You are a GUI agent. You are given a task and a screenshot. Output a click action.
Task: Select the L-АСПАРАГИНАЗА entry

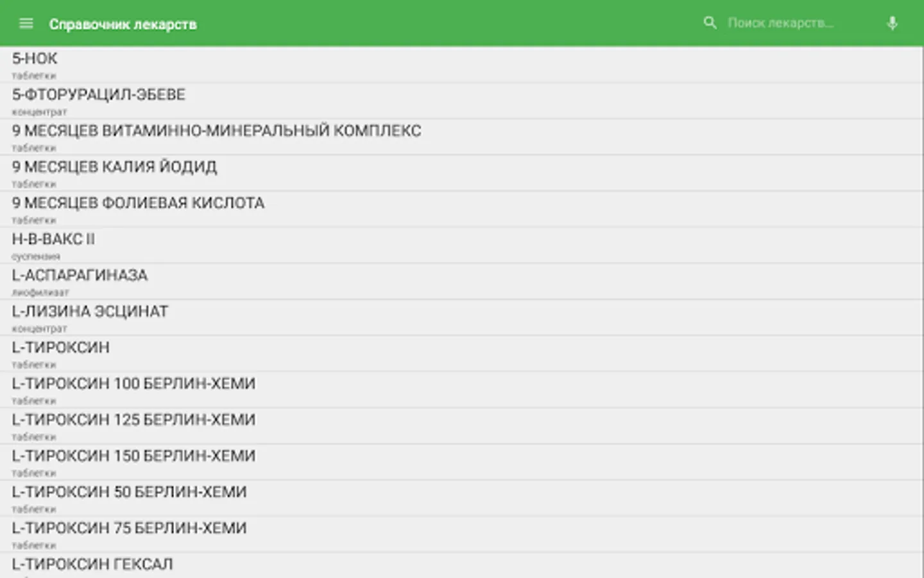462,281
